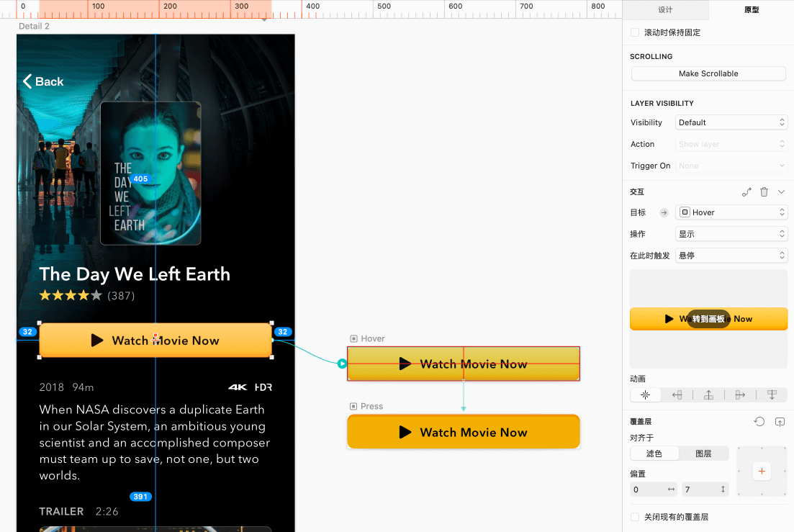Select the slide-from-left animation icon

coord(740,395)
